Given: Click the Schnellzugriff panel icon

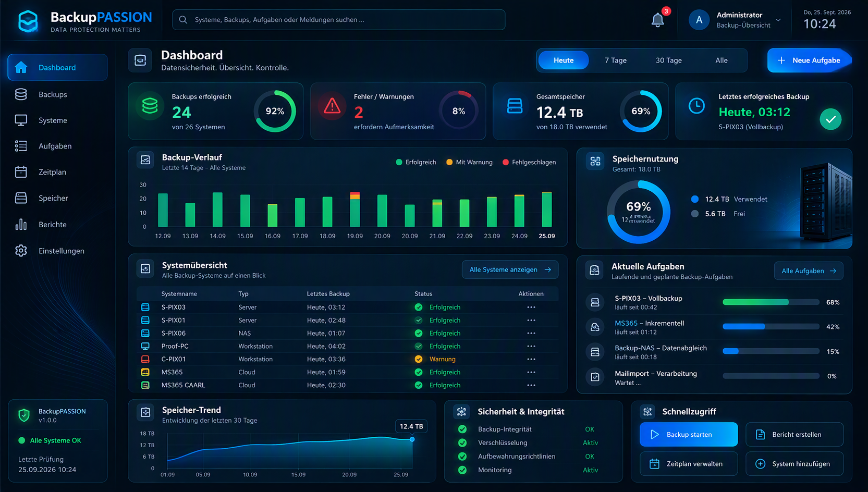Looking at the screenshot, I should [647, 412].
